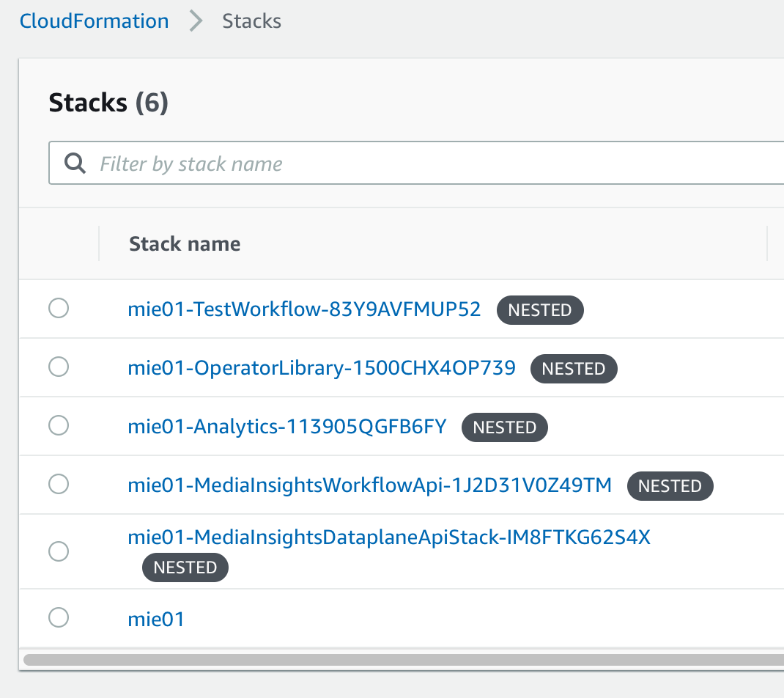The width and height of the screenshot is (784, 698).
Task: Open the mie01-MediaInsightsWorkflowApi-1J2D31V0Z49TM stack
Action: (369, 485)
